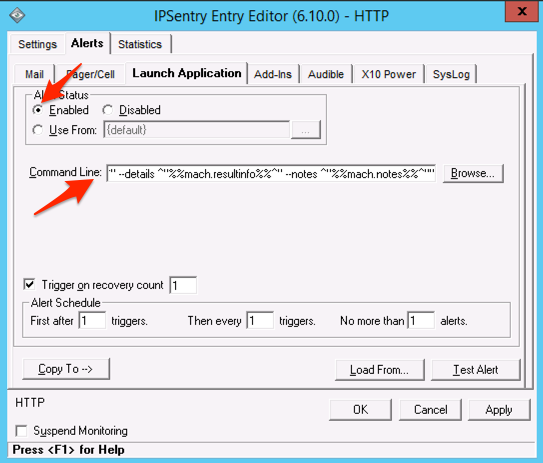Click into the Command Line field
Viewport: 543px width, 463px height.
pos(271,173)
